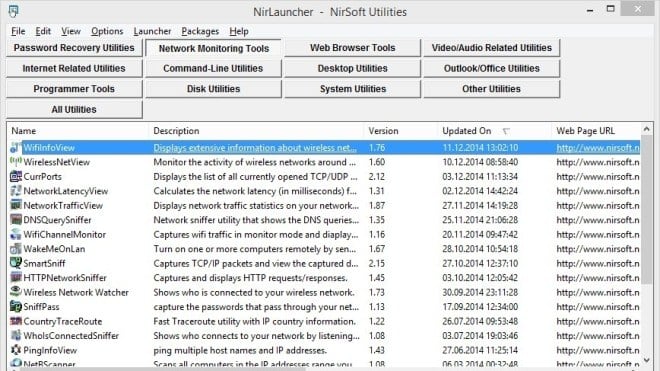Switch to Command-Line Utilities
The image size is (660, 371).
point(213,68)
